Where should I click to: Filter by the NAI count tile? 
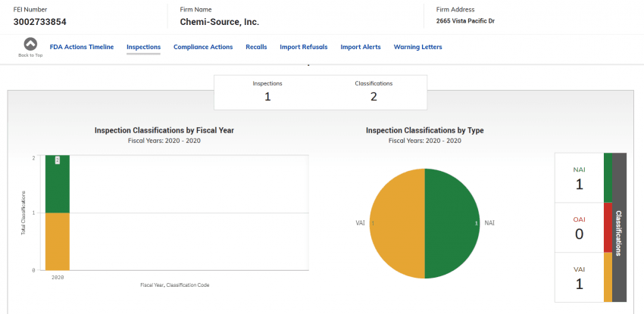coord(579,178)
